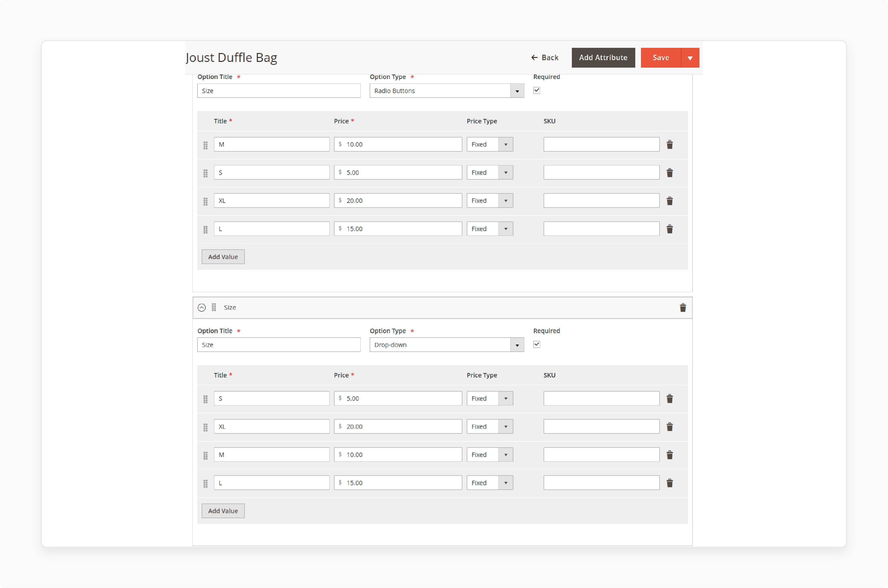This screenshot has height=588, width=888.
Task: Edit SKU field for XL in Drop-down option
Action: coord(601,426)
